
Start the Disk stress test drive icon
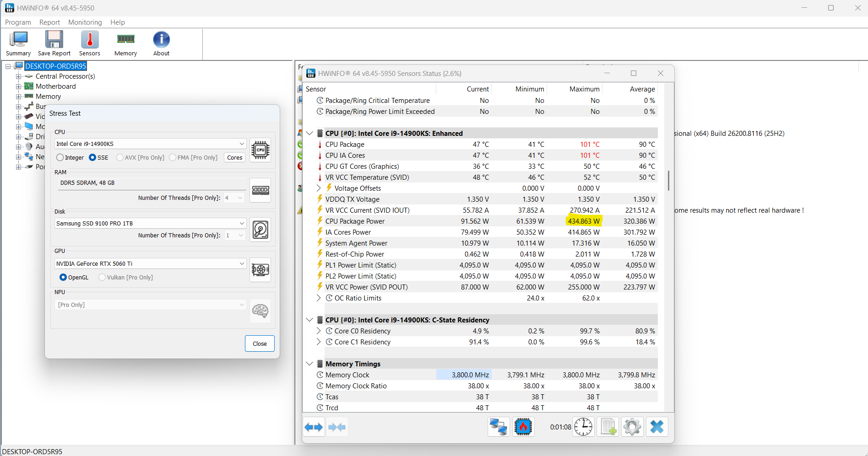point(260,230)
